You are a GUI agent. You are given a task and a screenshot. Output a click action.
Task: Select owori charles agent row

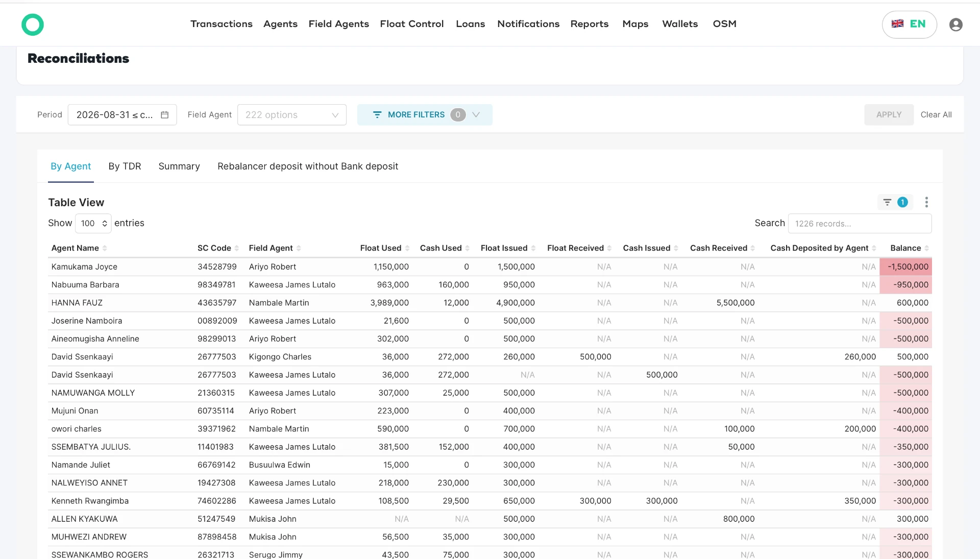[x=76, y=429]
